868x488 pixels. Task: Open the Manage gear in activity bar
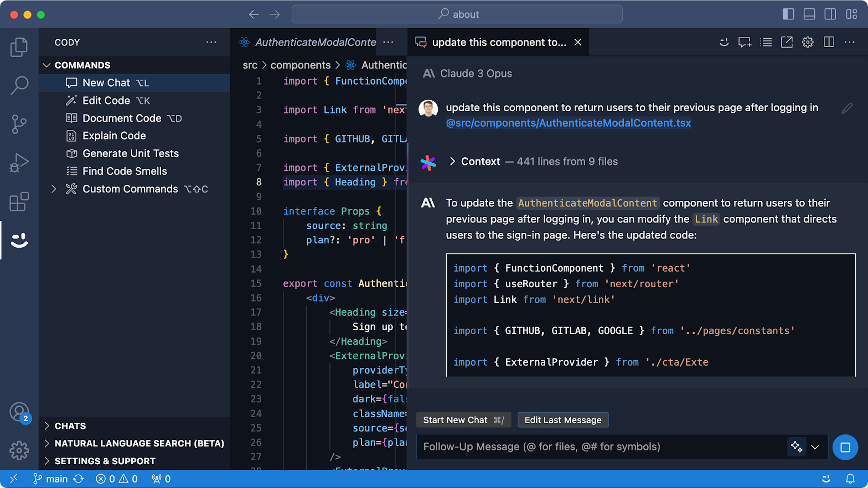(x=19, y=450)
